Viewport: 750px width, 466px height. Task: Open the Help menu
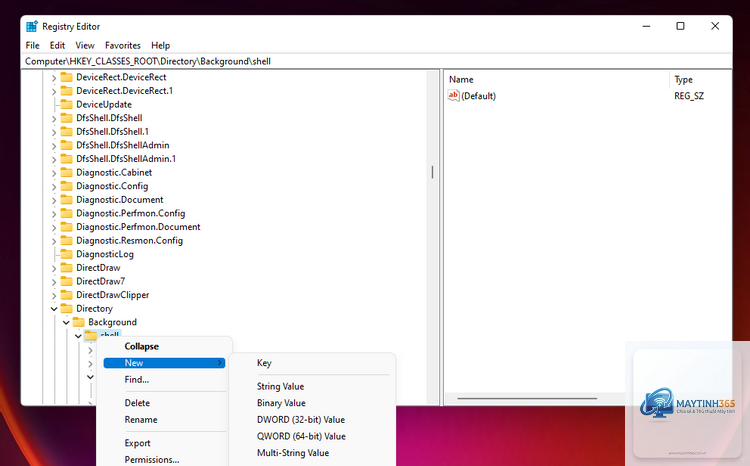161,45
